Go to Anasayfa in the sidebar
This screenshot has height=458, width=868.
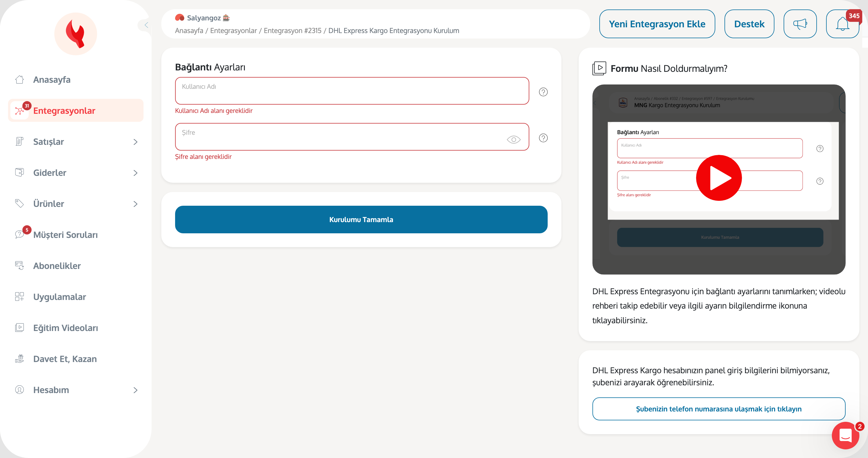pyautogui.click(x=76, y=80)
